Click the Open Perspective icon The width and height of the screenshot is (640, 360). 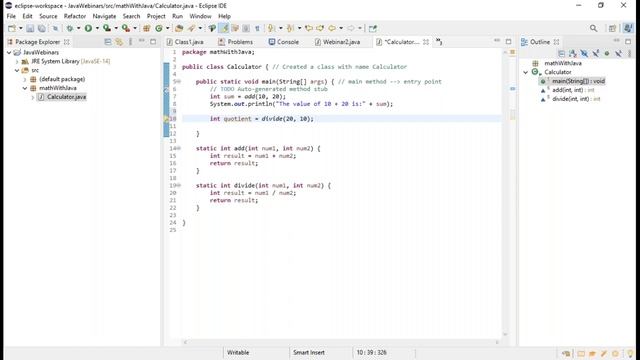point(612,28)
